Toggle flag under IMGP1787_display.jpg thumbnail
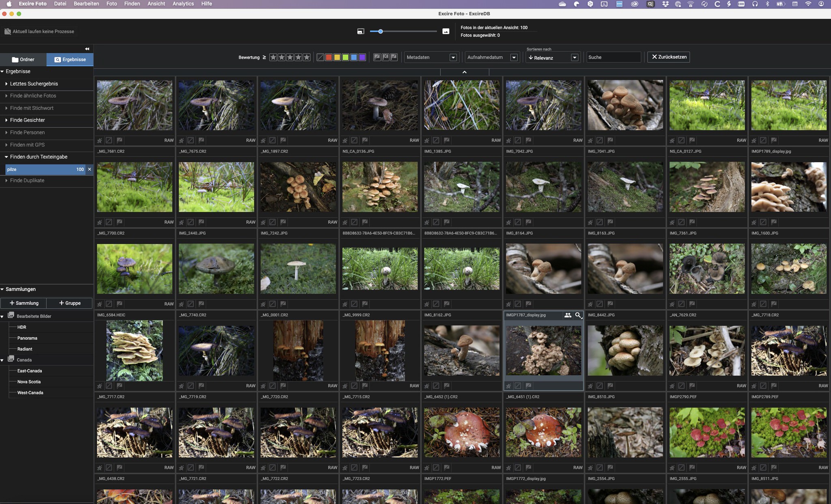 528,386
